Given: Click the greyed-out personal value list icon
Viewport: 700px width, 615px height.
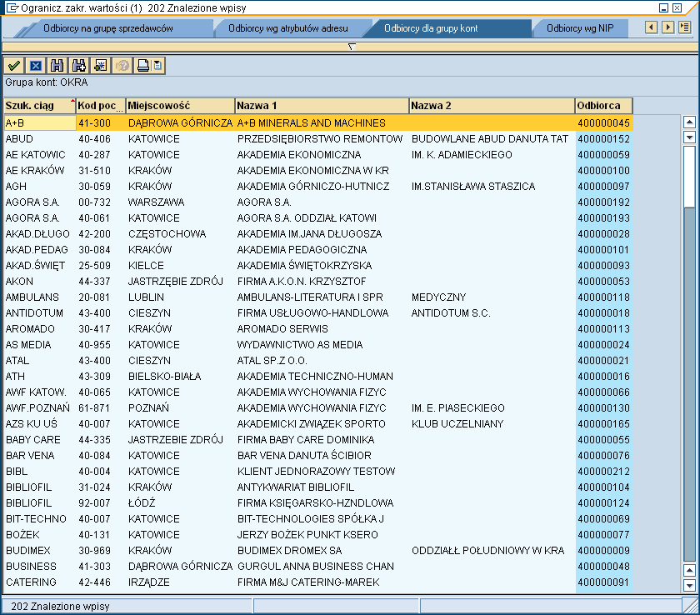Looking at the screenshot, I should tap(122, 66).
